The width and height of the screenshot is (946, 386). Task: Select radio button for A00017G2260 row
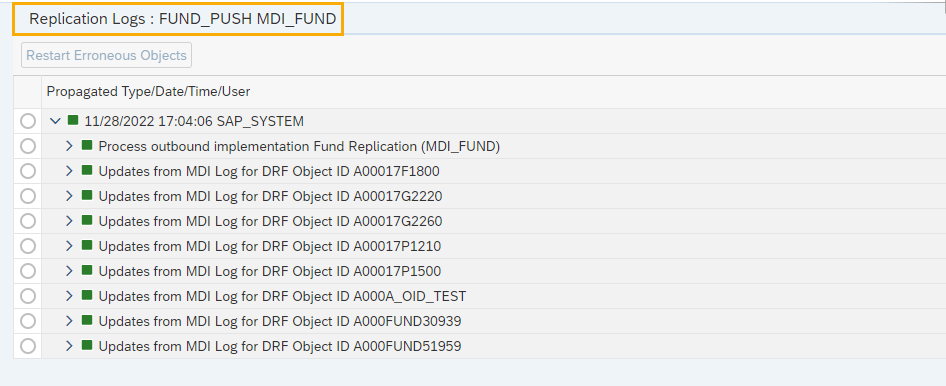pyautogui.click(x=28, y=221)
